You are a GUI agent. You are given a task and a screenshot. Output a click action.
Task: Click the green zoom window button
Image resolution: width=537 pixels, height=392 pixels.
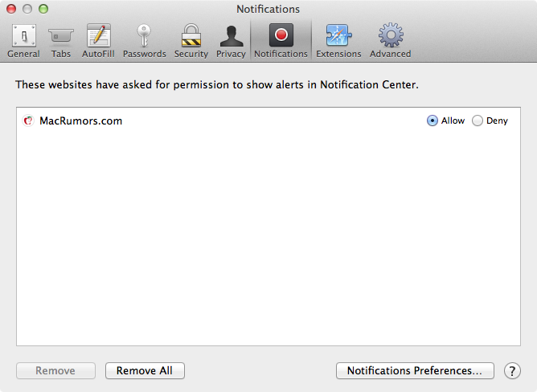pyautogui.click(x=43, y=9)
